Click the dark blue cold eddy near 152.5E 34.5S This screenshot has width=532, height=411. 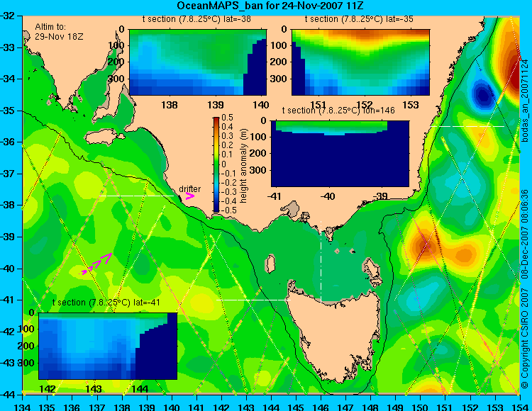click(x=482, y=94)
